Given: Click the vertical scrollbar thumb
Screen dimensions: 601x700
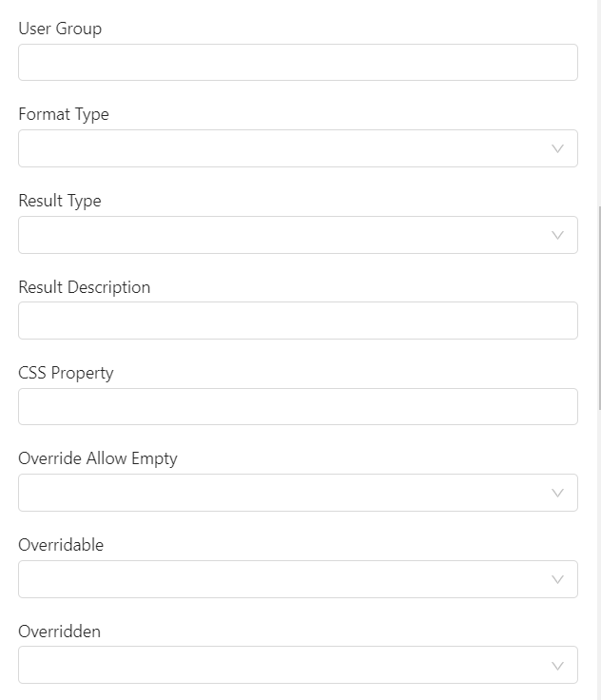Looking at the screenshot, I should tap(598, 304).
